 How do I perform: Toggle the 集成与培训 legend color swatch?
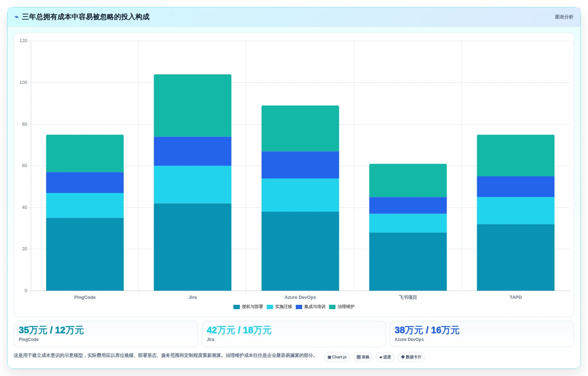click(x=299, y=307)
